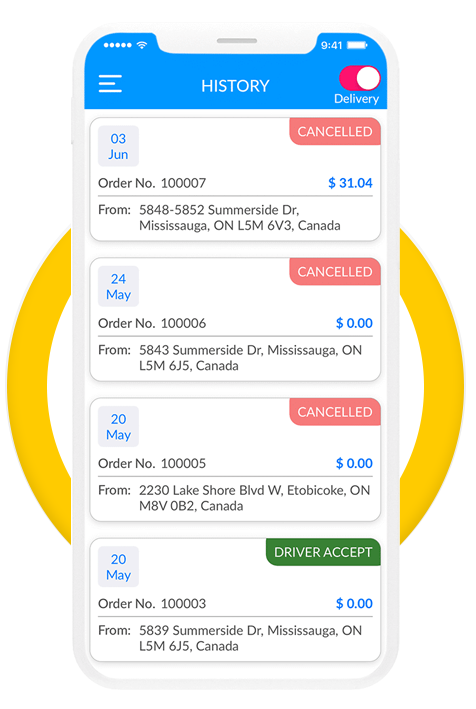
Task: Select the CANCELLED tag on order 100005
Action: pos(335,412)
